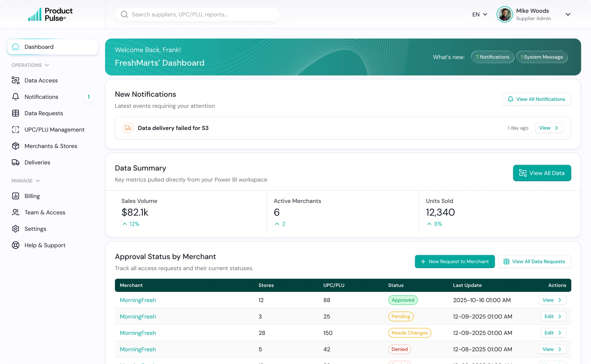Viewport: 591px width, 364px height.
Task: View the Approved MorningFresh request
Action: click(x=552, y=300)
